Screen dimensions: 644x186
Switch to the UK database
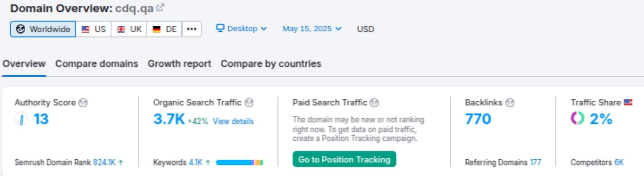(129, 29)
